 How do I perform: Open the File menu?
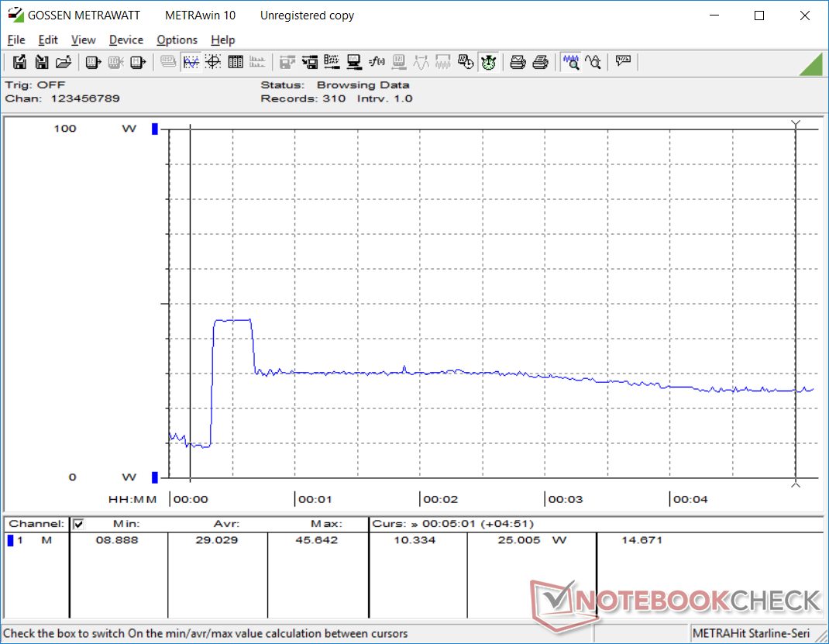click(x=15, y=40)
